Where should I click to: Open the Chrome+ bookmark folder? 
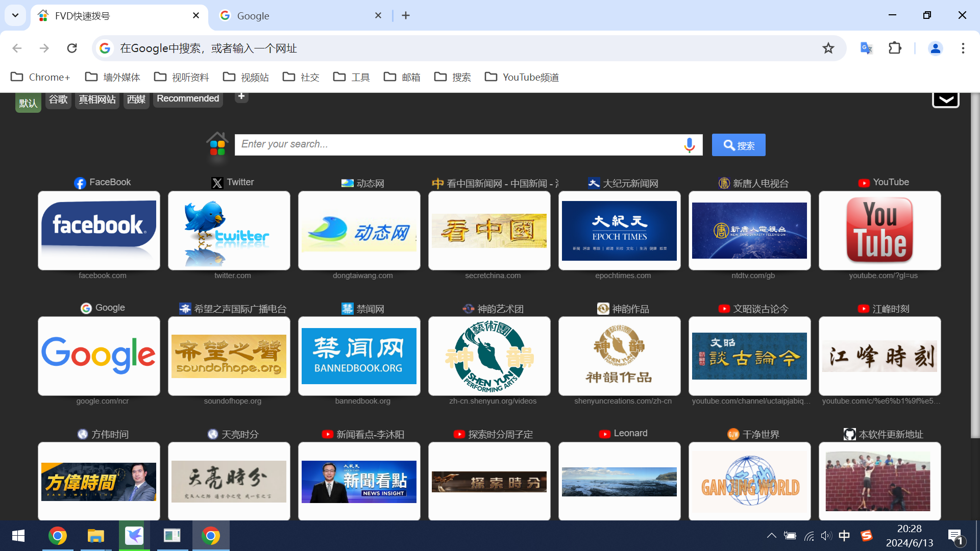(40, 77)
